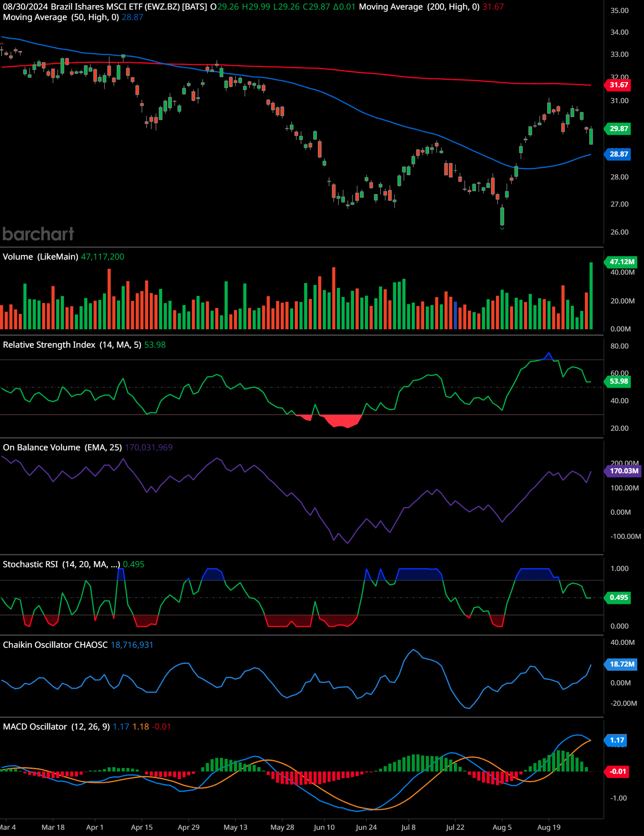
Task: Click the 27.00 price axis label
Action: 619,204
